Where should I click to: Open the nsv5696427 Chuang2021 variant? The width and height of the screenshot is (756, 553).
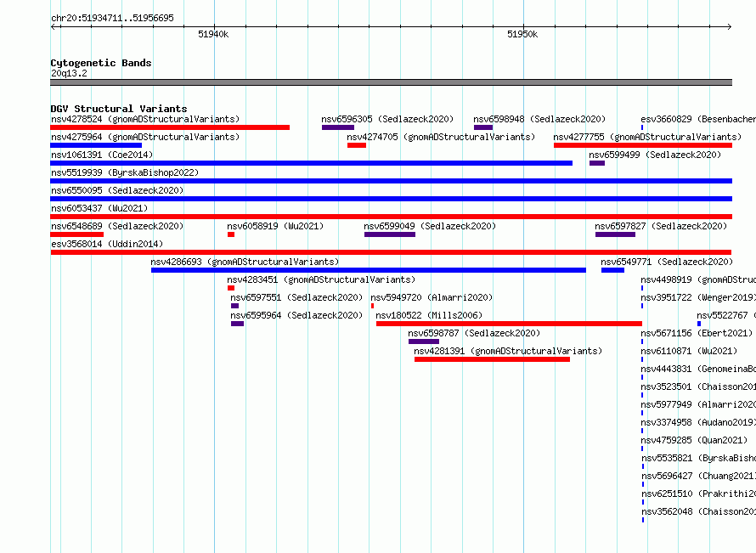[x=698, y=476]
